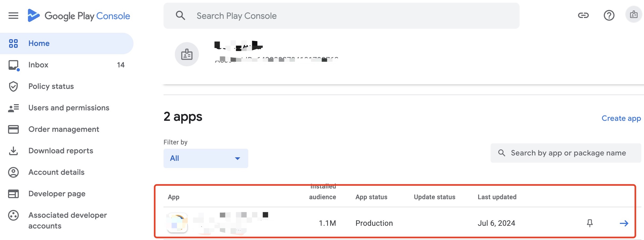Viewport: 644px width, 240px height.
Task: Open Inbox in the sidebar
Action: click(66, 65)
